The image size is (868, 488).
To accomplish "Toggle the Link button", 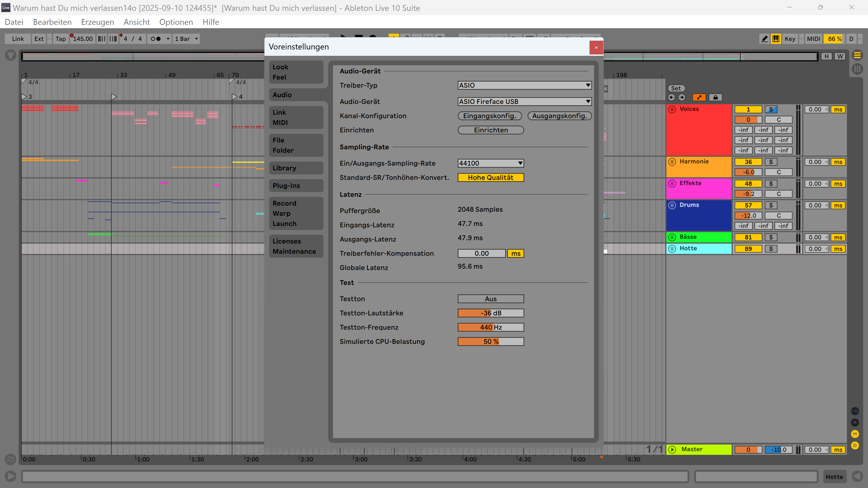I will 18,39.
